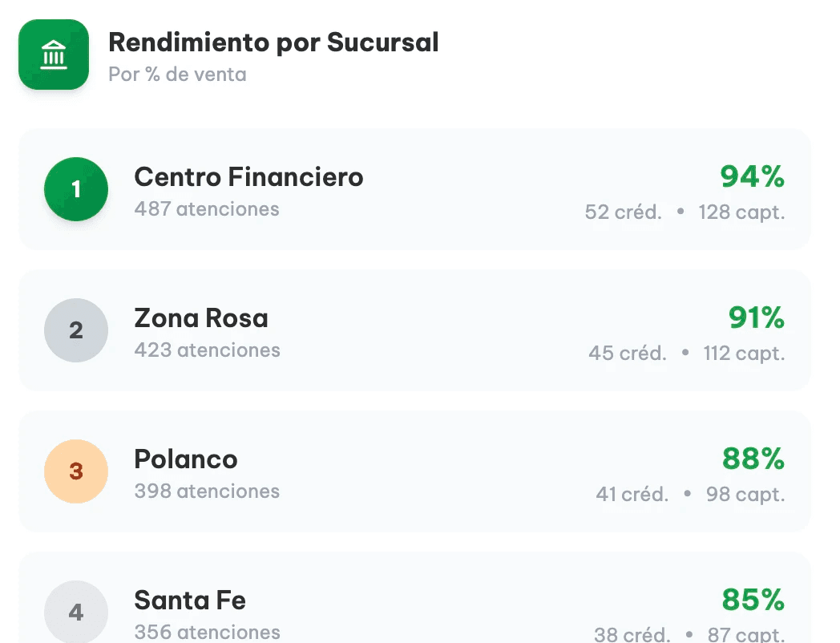Select the rank 3 orange badge

76,471
